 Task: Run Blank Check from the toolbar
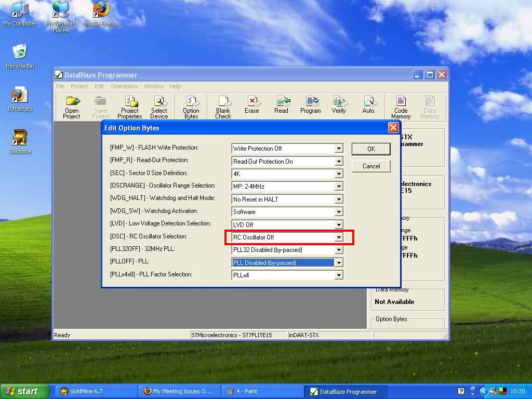coord(223,107)
